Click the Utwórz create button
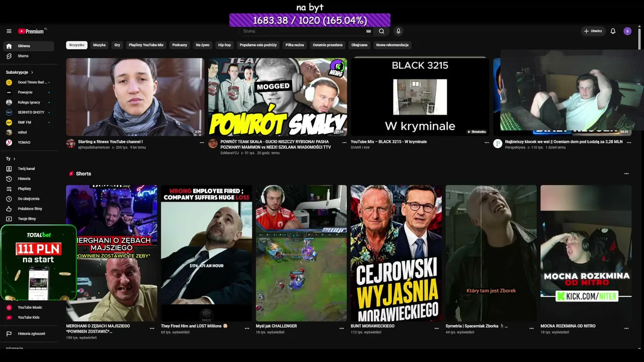 click(593, 31)
